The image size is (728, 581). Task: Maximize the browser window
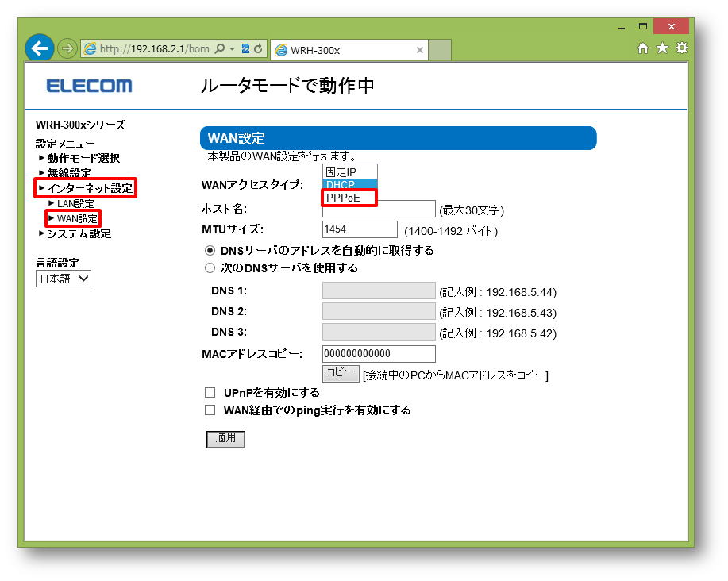tap(642, 26)
